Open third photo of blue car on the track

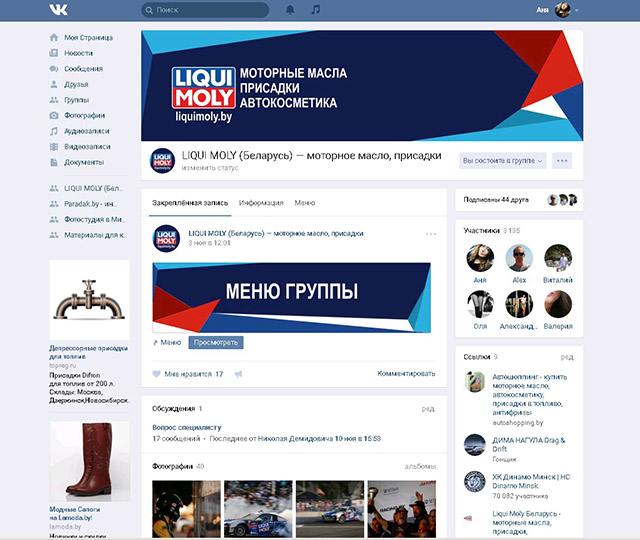330,509
